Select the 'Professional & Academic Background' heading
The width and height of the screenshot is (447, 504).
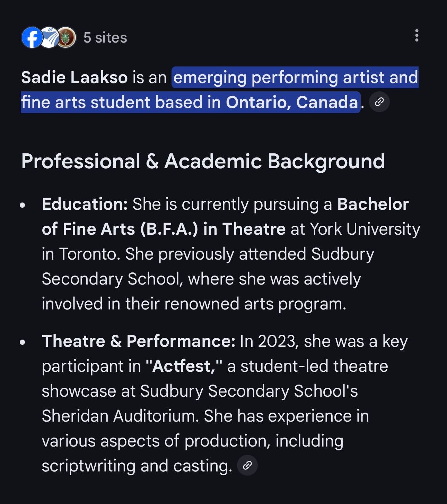(x=203, y=161)
